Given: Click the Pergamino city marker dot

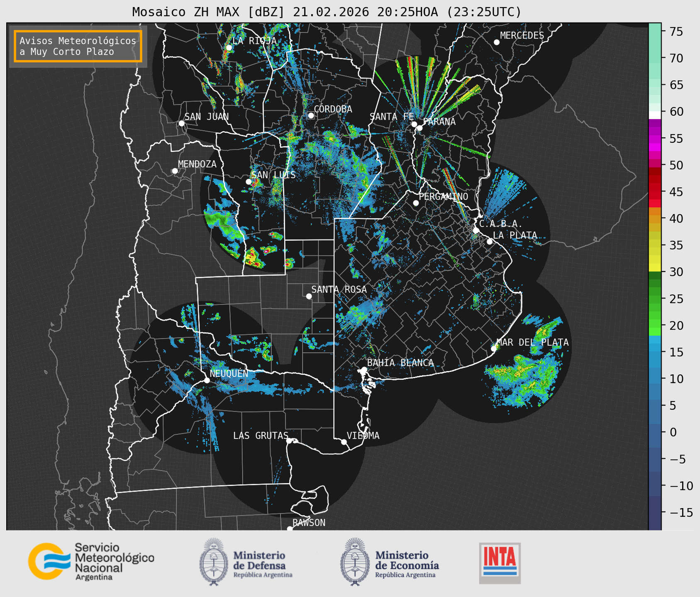Looking at the screenshot, I should [x=416, y=203].
